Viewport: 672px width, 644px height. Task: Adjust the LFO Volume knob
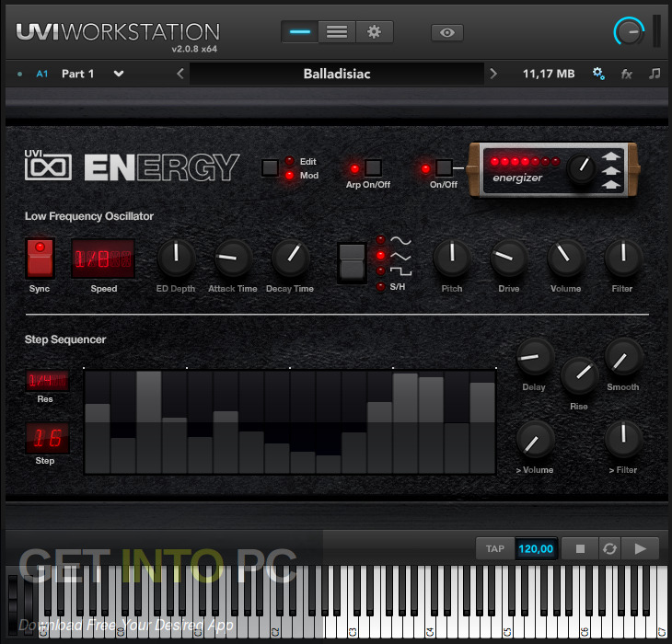pos(566,259)
